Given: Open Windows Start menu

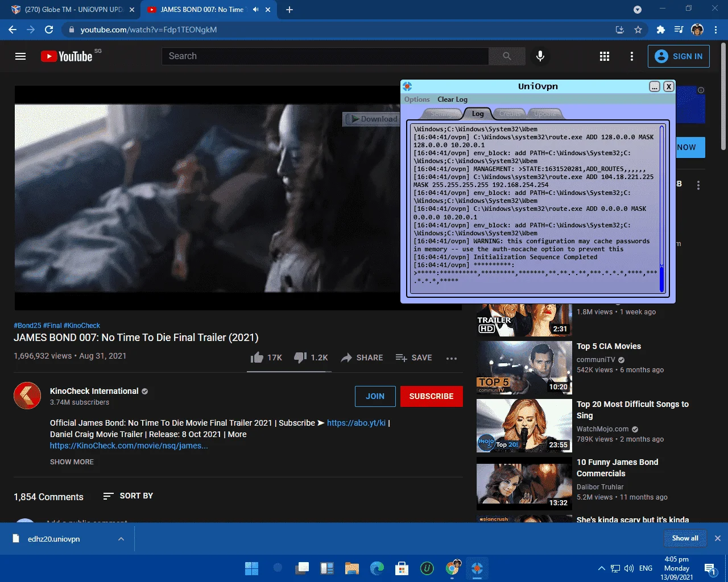Looking at the screenshot, I should pos(251,568).
